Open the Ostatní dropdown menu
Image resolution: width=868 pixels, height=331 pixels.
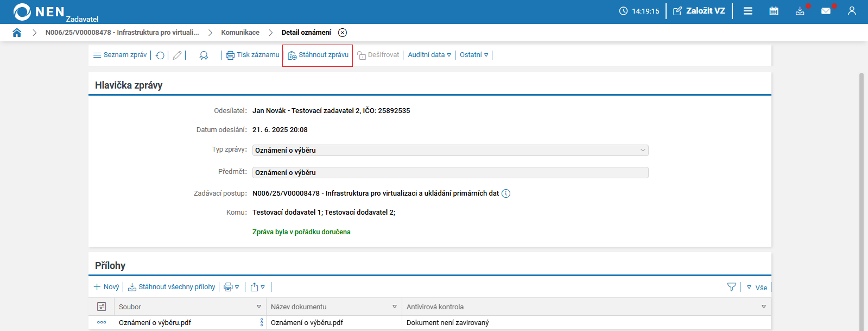click(x=474, y=55)
